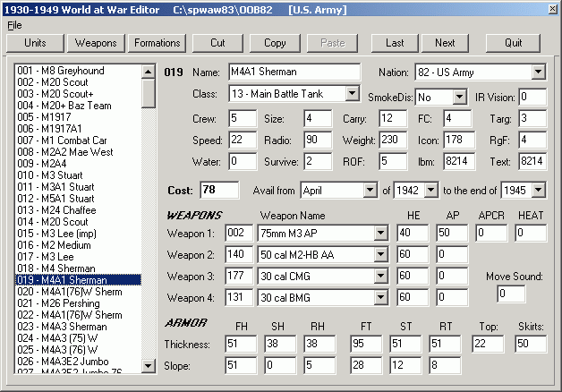Viewport: 562px width, 392px height.
Task: Copy the current unit
Action: click(x=275, y=43)
